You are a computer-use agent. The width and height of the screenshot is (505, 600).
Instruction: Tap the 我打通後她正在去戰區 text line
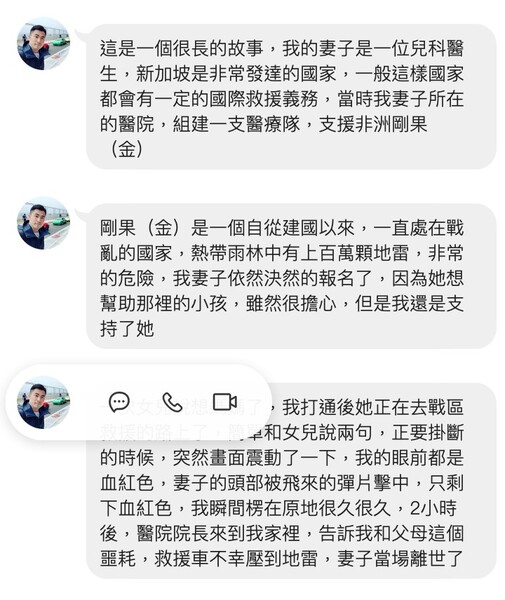click(373, 407)
